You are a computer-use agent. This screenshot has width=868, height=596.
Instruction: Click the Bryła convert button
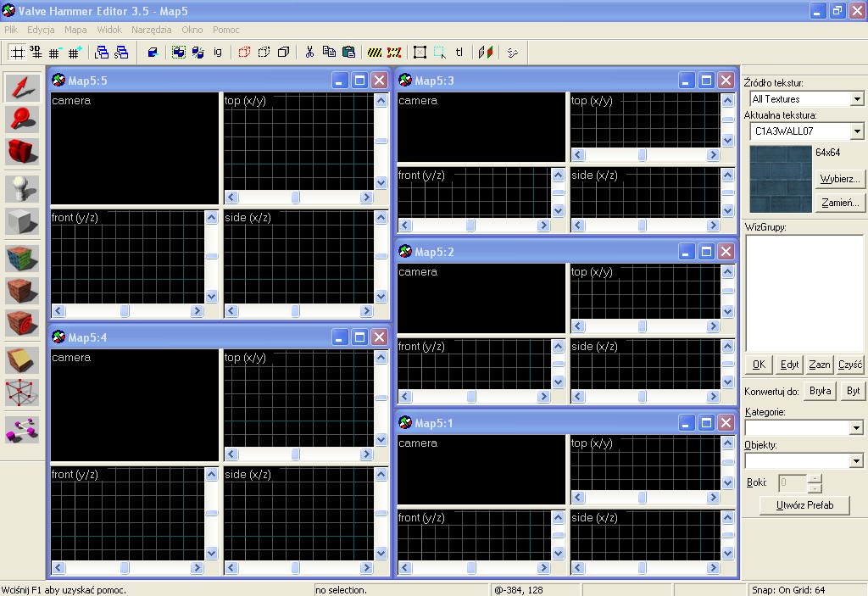click(x=820, y=391)
